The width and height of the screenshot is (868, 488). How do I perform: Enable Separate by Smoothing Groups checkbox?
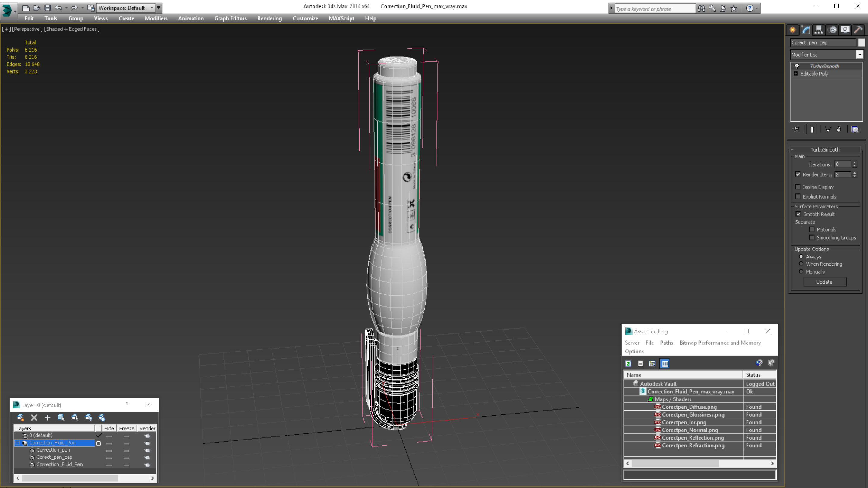(812, 237)
